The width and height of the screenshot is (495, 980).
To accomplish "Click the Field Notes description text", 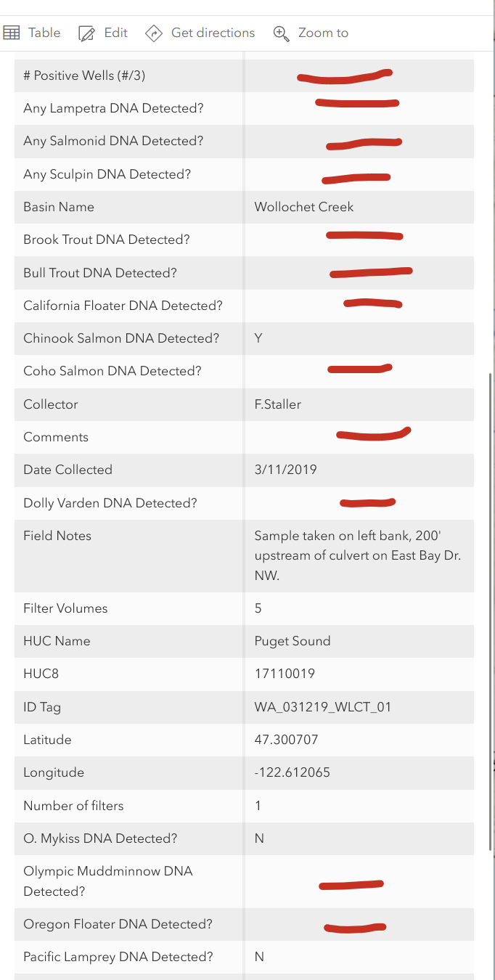I will [x=353, y=556].
